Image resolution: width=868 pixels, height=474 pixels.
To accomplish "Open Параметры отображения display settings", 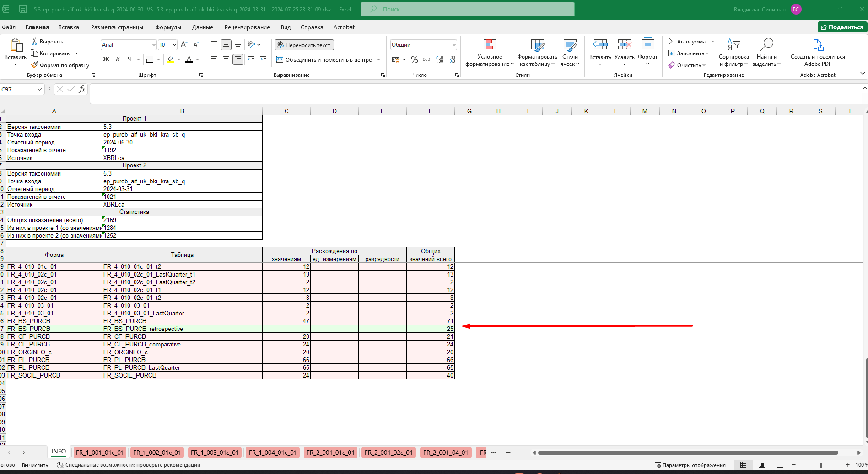I will [690, 465].
